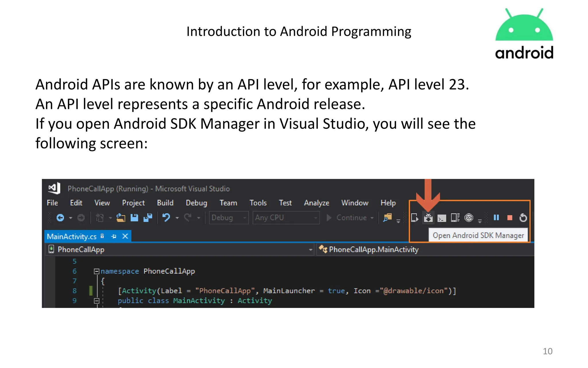The image size is (588, 368).
Task: Click the device run icon left of SDK Manager
Action: click(415, 218)
